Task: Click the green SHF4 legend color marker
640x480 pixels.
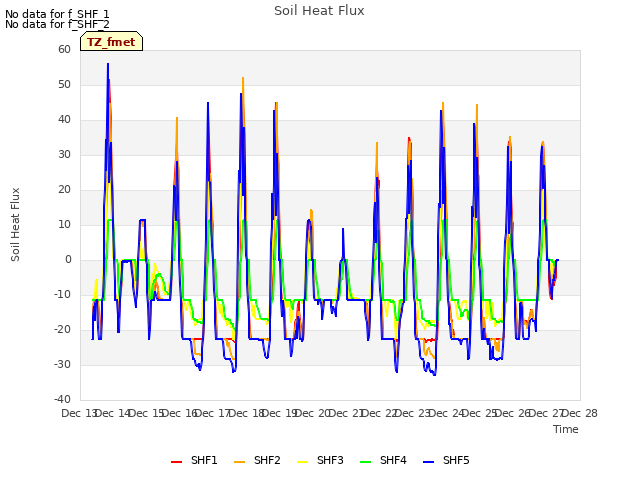Action: click(x=366, y=462)
